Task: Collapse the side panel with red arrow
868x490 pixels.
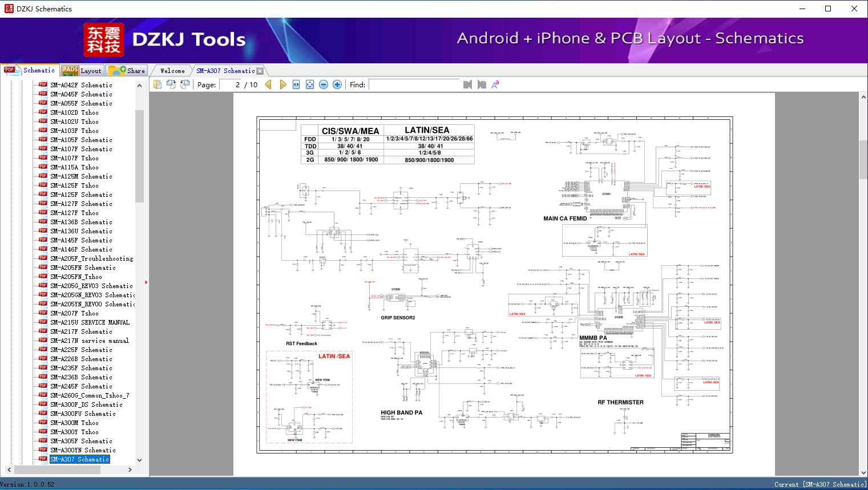Action: point(146,282)
